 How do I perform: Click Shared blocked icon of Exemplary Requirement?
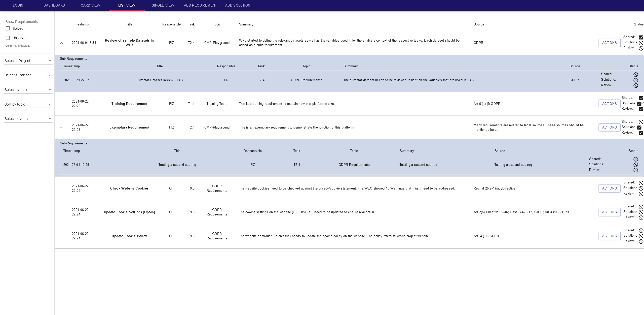[641, 122]
